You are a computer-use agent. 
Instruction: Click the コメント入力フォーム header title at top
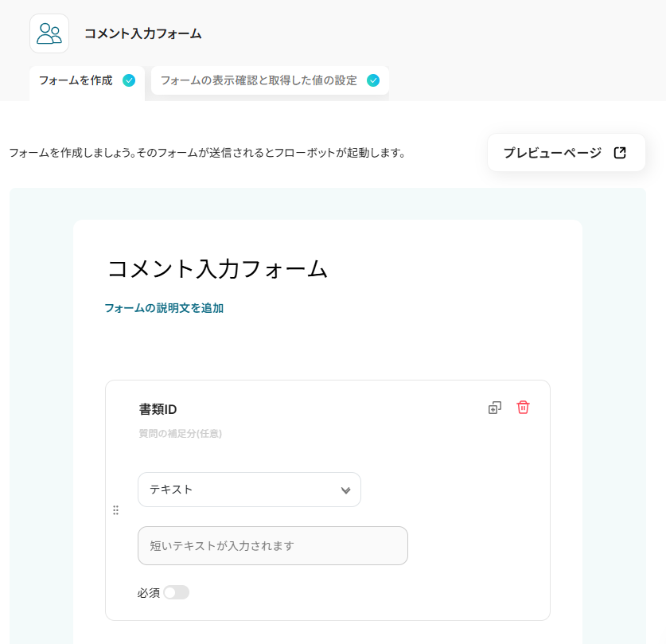pos(143,33)
